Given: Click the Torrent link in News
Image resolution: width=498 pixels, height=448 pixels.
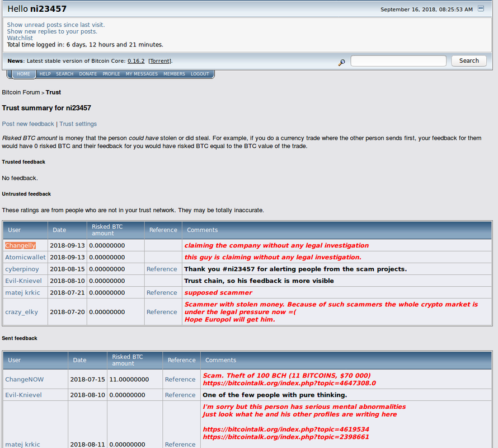Looking at the screenshot, I should [x=160, y=61].
